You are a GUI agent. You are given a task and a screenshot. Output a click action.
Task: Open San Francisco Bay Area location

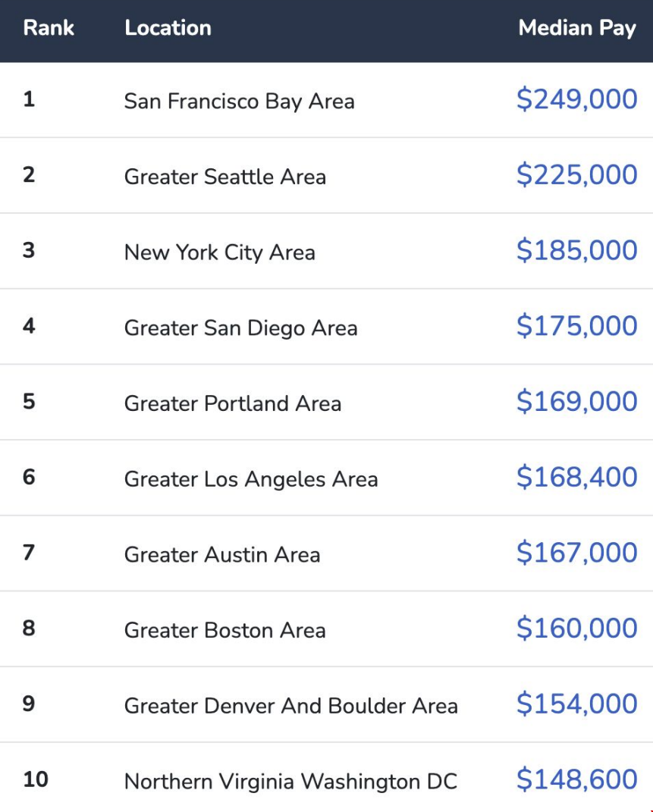(239, 101)
